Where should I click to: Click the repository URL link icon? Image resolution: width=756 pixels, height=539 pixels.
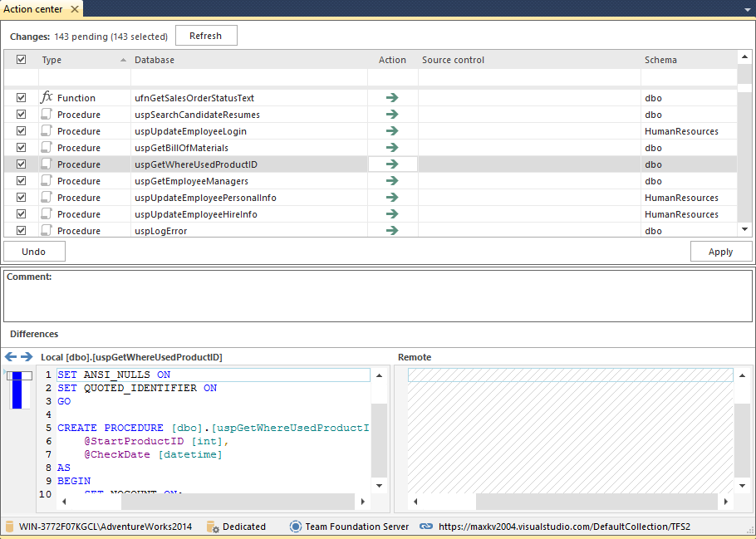click(x=426, y=527)
